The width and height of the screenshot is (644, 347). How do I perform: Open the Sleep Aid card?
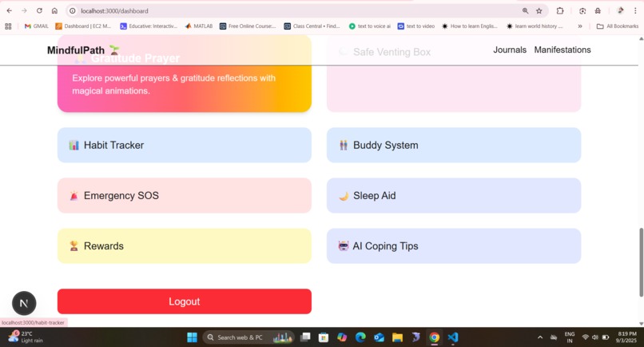(x=454, y=195)
